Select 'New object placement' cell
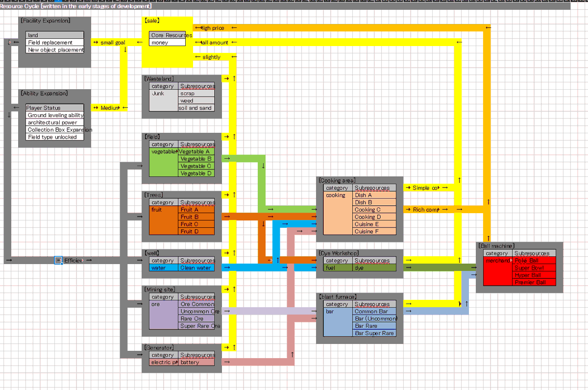Viewport: 588px width, 390px height. [x=55, y=50]
